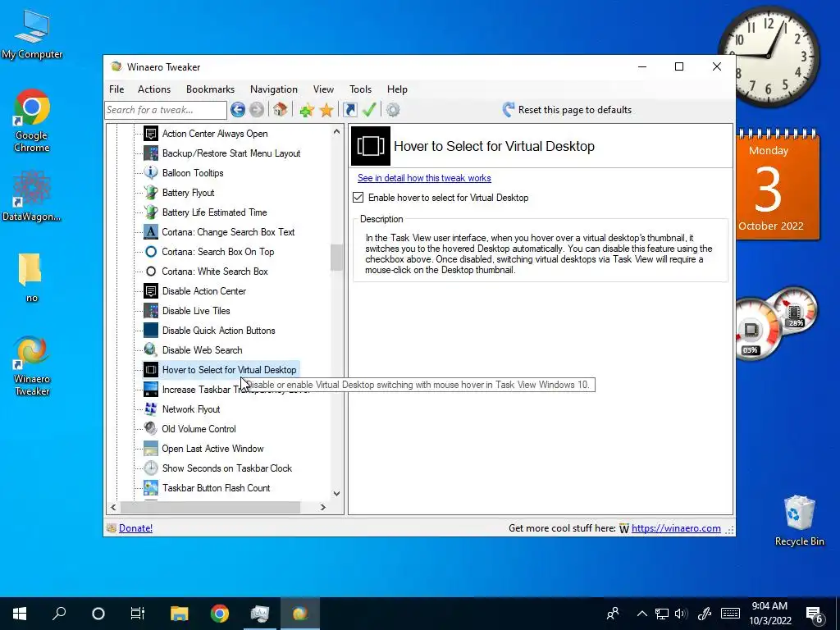Click the Disable Web Search globe icon
Image resolution: width=840 pixels, height=630 pixels.
(151, 349)
